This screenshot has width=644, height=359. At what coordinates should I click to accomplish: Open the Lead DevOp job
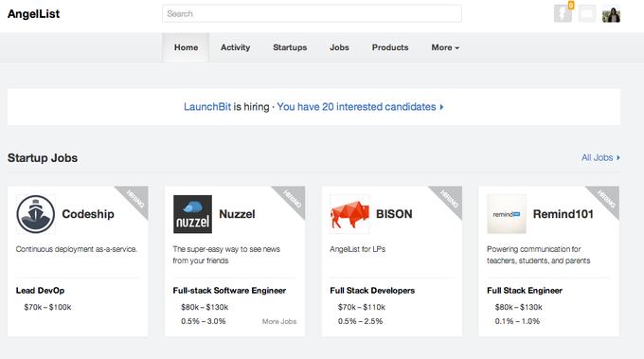click(x=40, y=291)
